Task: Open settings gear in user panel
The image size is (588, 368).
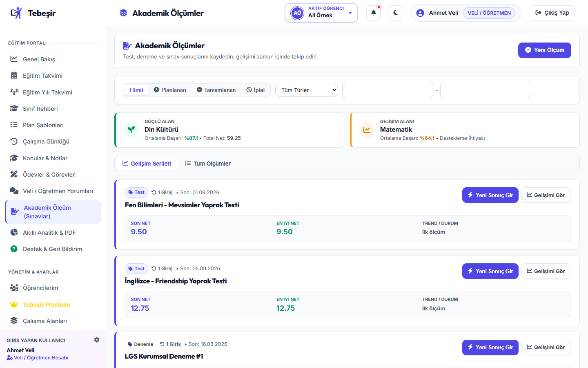Action: click(x=97, y=340)
